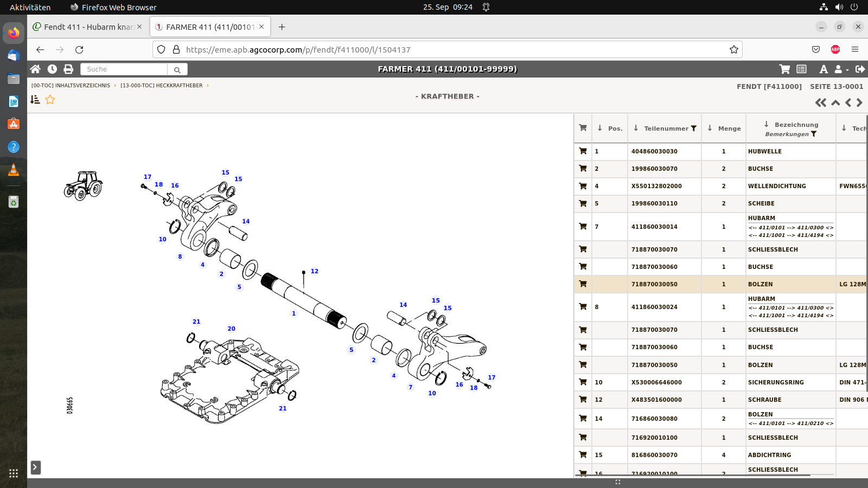Open the parts list view icon
Image resolution: width=868 pixels, height=488 pixels.
[801, 69]
